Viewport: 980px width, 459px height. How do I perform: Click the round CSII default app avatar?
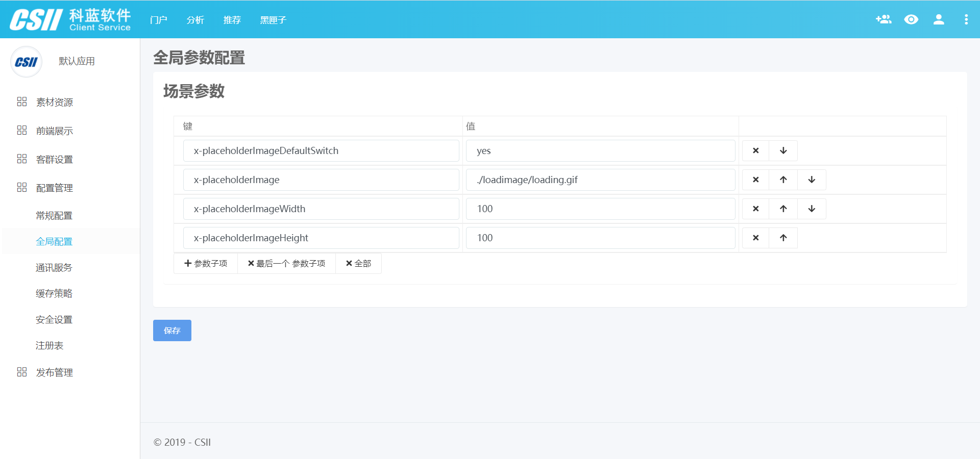tap(26, 62)
